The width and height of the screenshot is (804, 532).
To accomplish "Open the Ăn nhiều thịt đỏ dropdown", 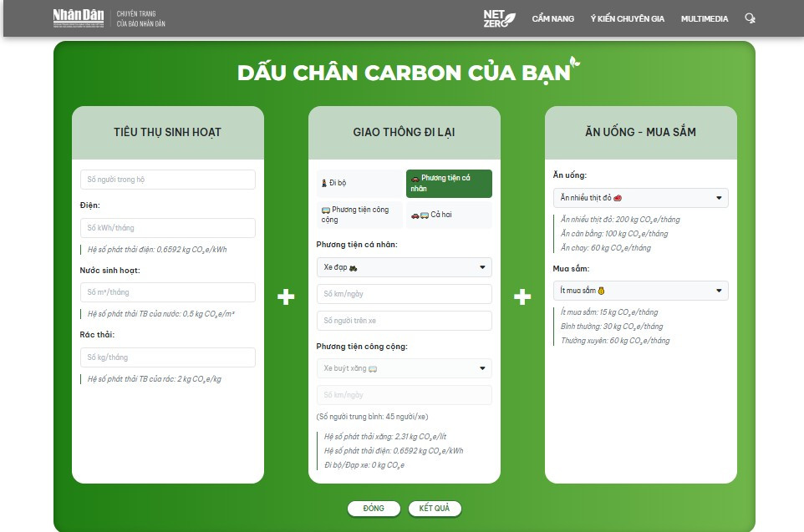I will [x=640, y=198].
